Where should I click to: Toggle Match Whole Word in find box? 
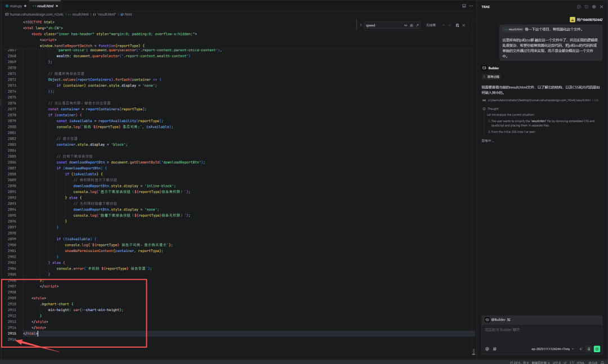(412, 25)
